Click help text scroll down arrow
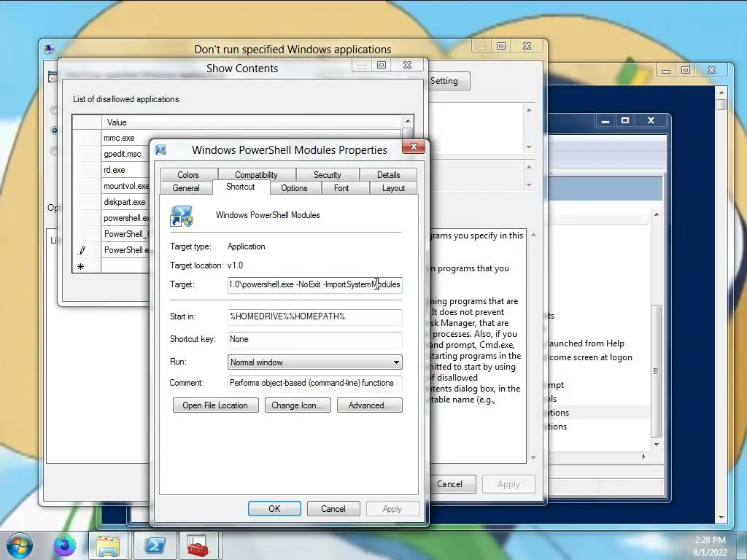Image resolution: width=747 pixels, height=560 pixels. pyautogui.click(x=533, y=458)
